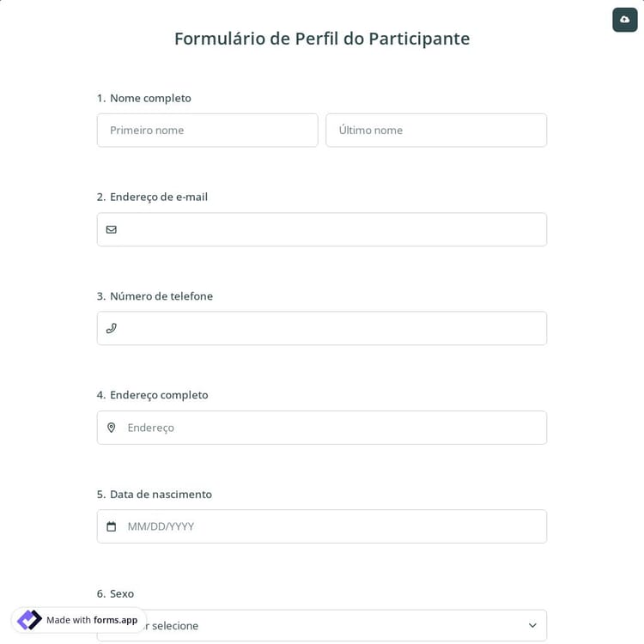The height and width of the screenshot is (644, 644).
Task: Click the calendar icon in birth date field
Action: [x=112, y=526]
